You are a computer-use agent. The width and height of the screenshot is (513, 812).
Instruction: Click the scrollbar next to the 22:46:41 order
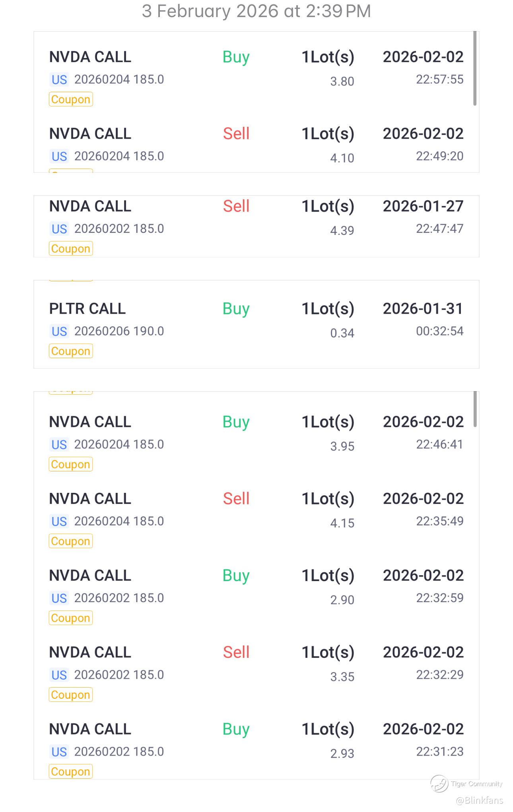coord(475,409)
